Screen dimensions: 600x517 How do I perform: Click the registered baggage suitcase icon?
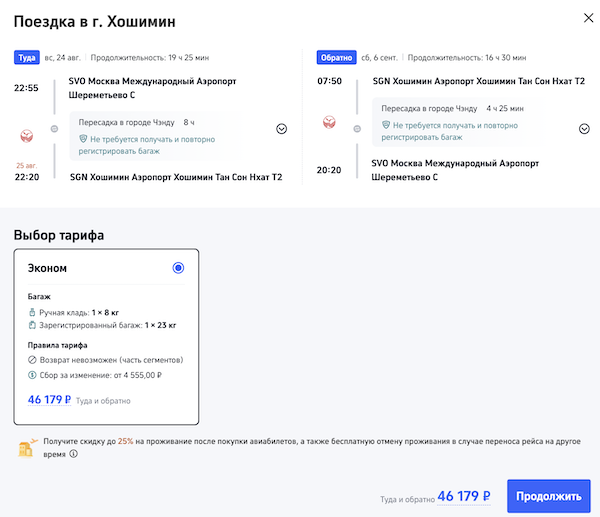[32, 325]
